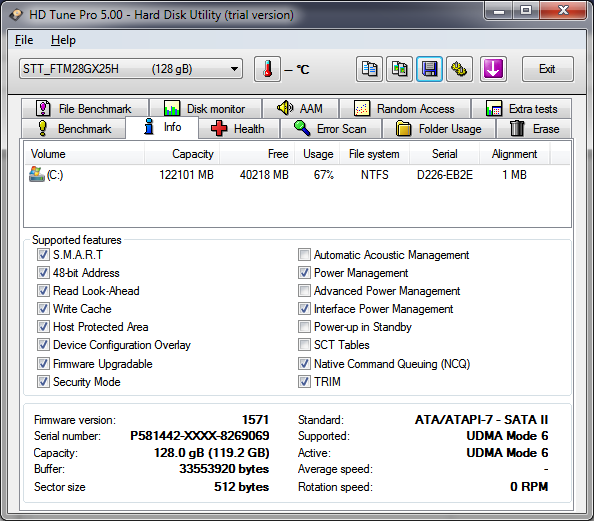Open the Error Scan tab
The height and width of the screenshot is (521, 594).
(331, 129)
